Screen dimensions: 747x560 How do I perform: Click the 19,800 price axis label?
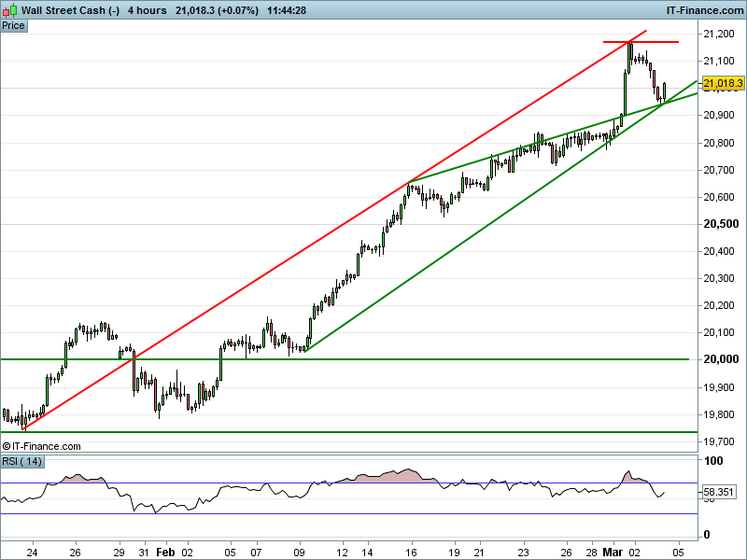(x=719, y=414)
